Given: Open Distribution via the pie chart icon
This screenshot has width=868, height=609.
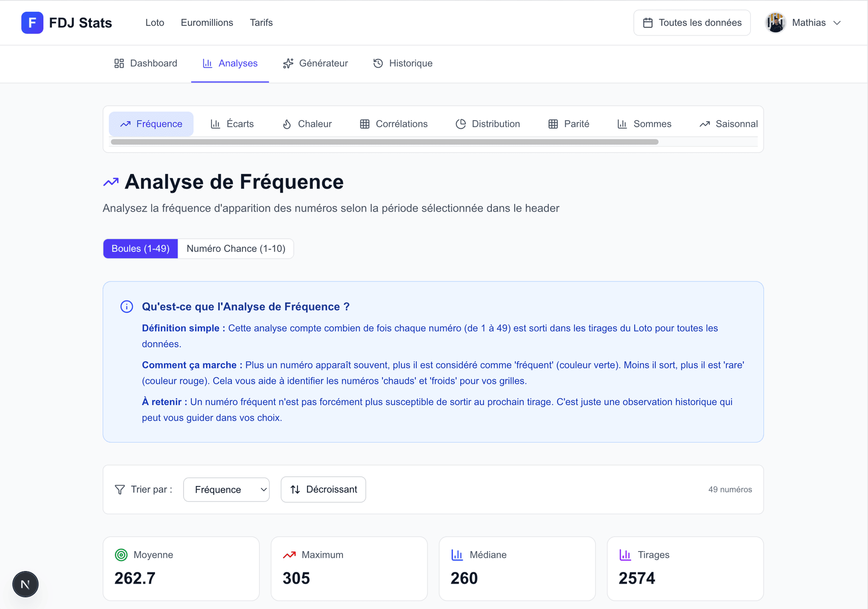Looking at the screenshot, I should click(461, 124).
